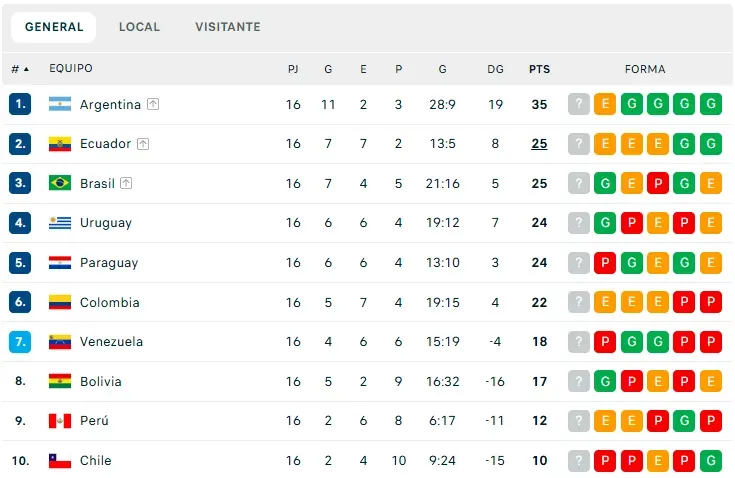Image resolution: width=735 pixels, height=478 pixels.
Task: Click the promotion icon beside Brasil
Action: pos(125,183)
